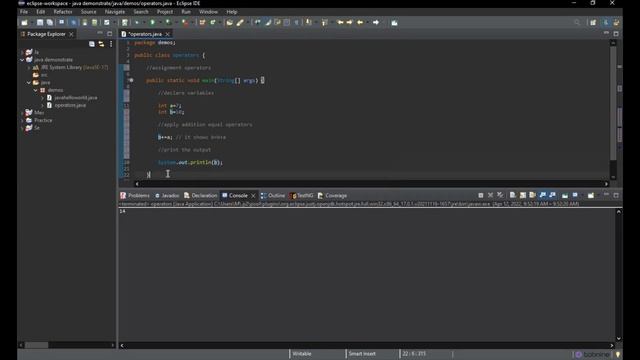Click the Smart Insert status bar entry
Image resolution: width=640 pixels, height=360 pixels.
[362, 354]
